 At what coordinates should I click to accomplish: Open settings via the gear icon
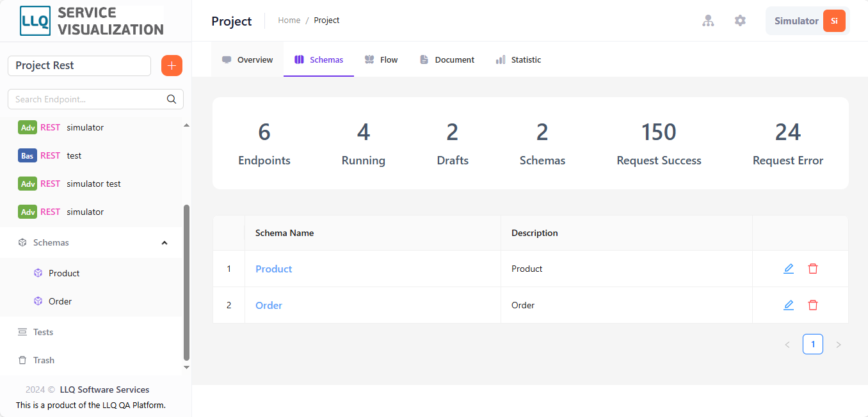click(740, 20)
